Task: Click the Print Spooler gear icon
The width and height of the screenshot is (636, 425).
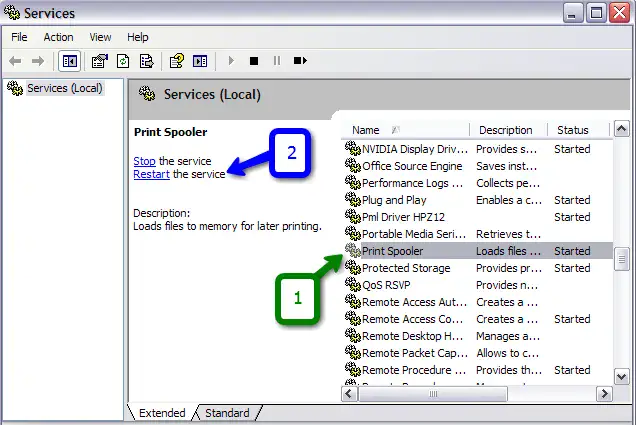Action: point(353,251)
